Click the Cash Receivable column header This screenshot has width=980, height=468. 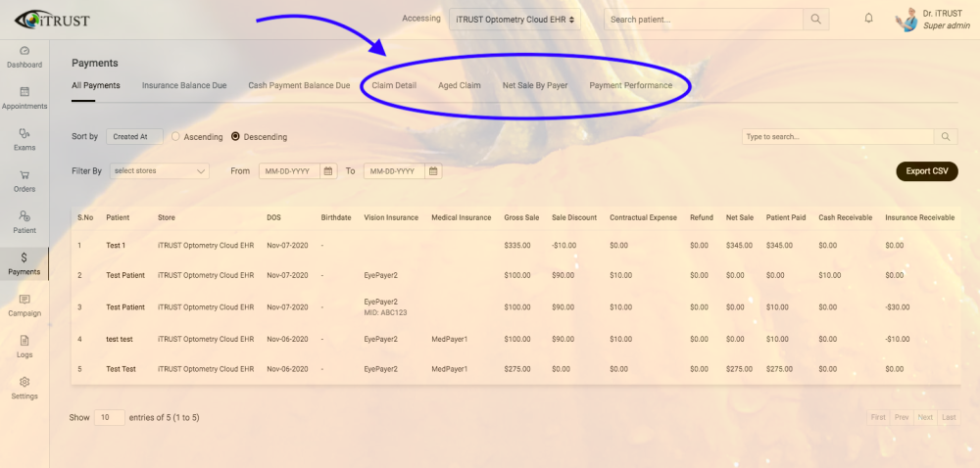(846, 217)
